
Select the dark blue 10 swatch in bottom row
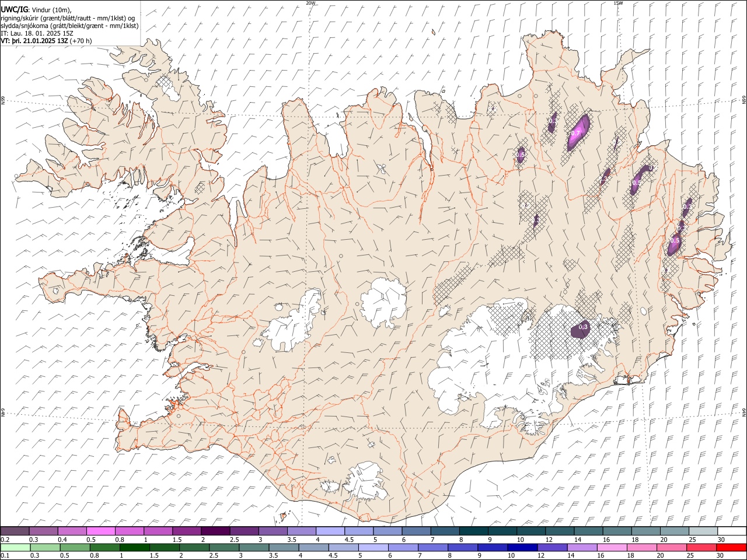(522, 547)
